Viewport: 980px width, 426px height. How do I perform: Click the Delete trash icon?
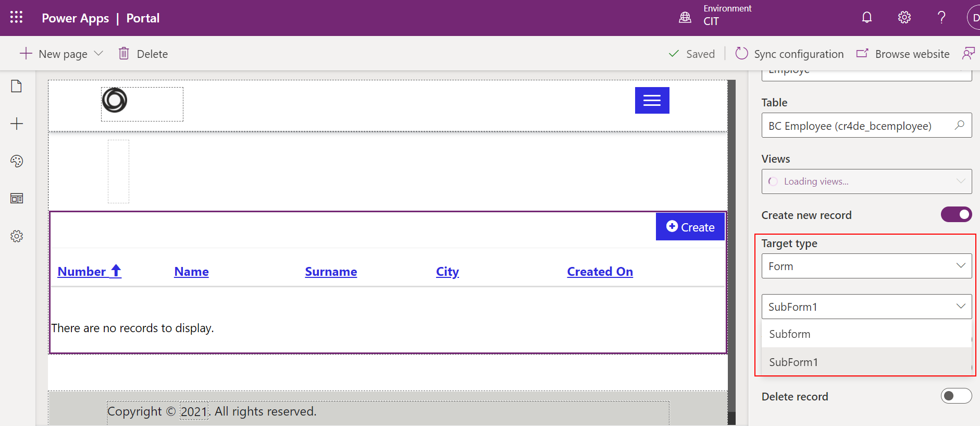click(124, 54)
